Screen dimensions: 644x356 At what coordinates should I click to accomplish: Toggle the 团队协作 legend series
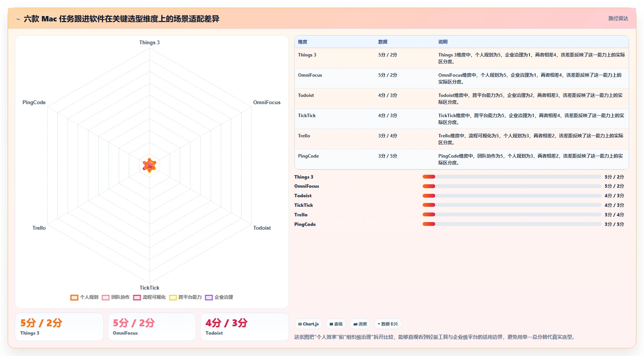tap(116, 297)
